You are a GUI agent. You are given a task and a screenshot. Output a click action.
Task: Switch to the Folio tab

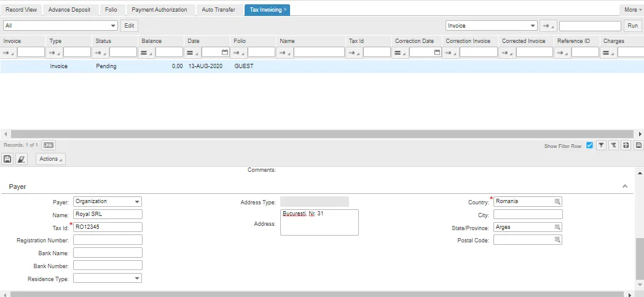click(111, 9)
